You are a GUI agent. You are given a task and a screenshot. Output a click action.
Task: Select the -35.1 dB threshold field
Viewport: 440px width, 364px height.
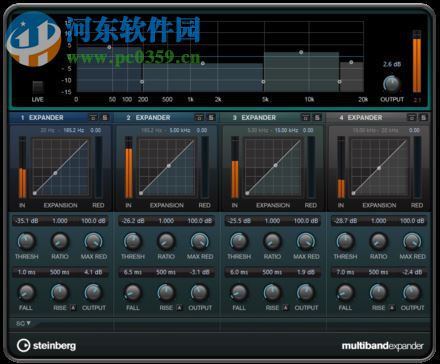click(27, 221)
